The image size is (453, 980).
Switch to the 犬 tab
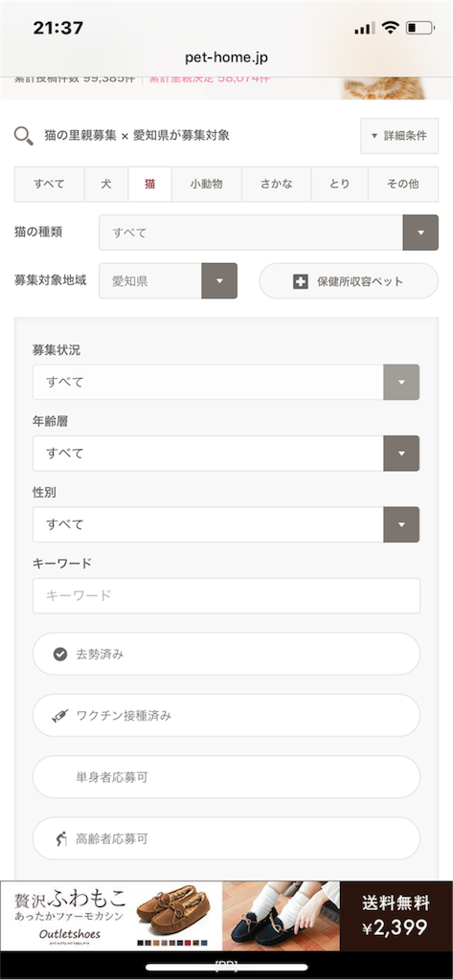coord(106,185)
